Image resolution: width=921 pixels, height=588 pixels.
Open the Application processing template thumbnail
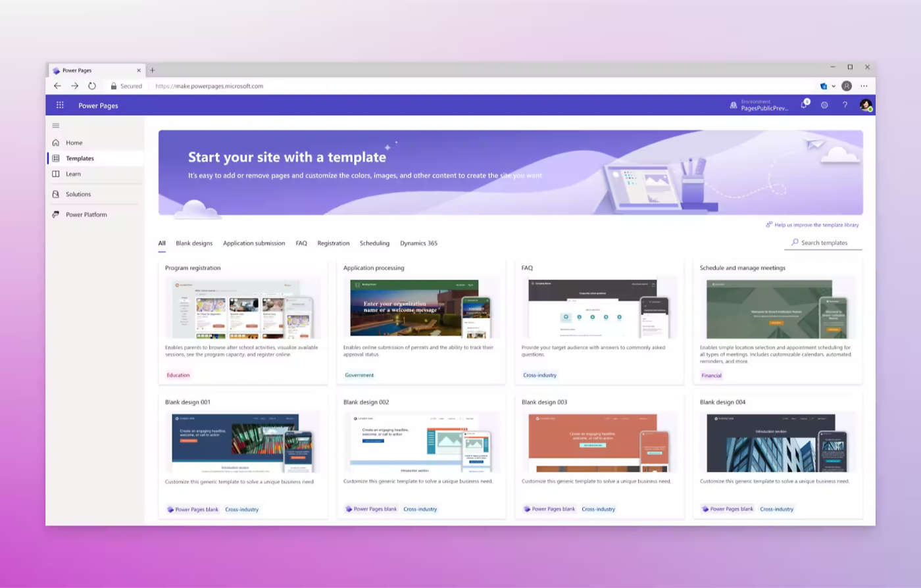[421, 308]
